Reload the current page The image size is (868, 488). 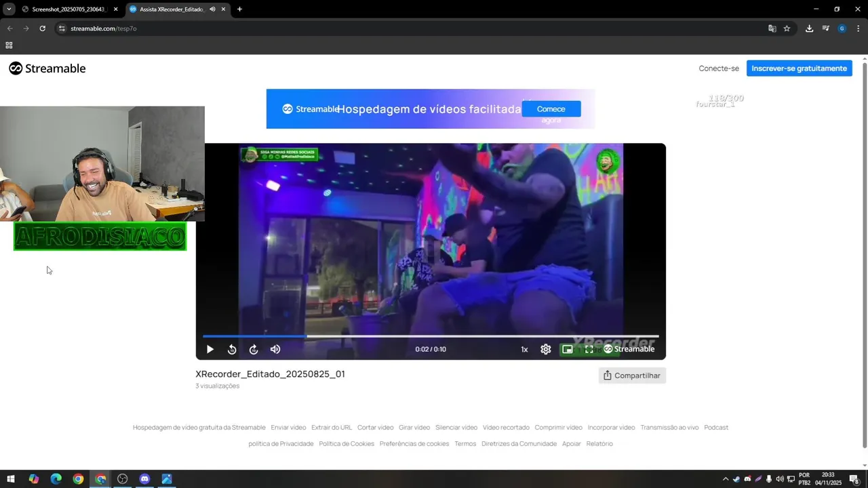coord(42,28)
